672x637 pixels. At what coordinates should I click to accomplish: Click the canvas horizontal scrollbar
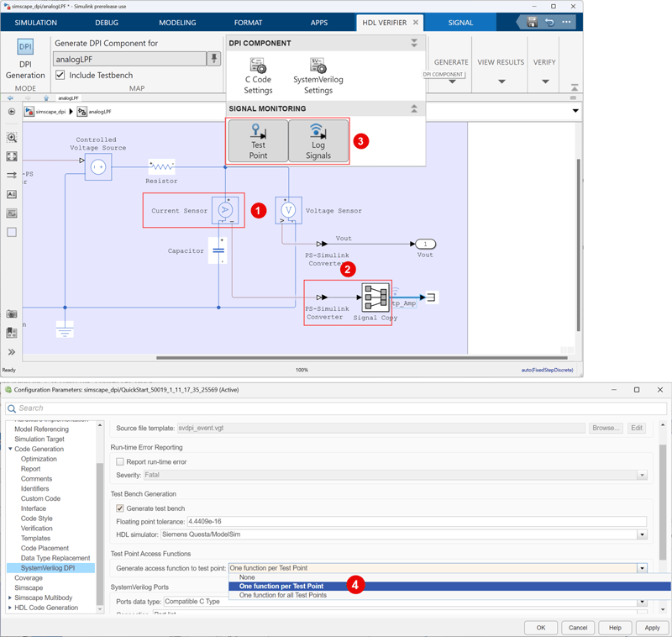click(362, 357)
